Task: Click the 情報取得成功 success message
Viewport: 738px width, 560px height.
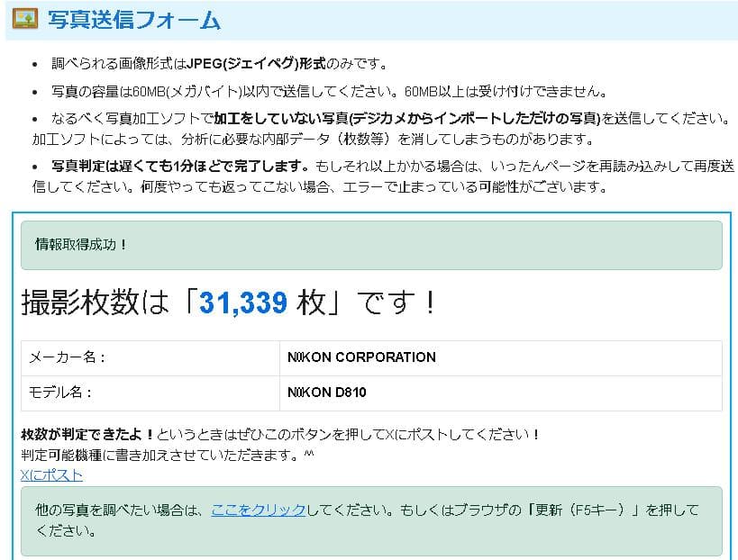Action: click(x=78, y=242)
